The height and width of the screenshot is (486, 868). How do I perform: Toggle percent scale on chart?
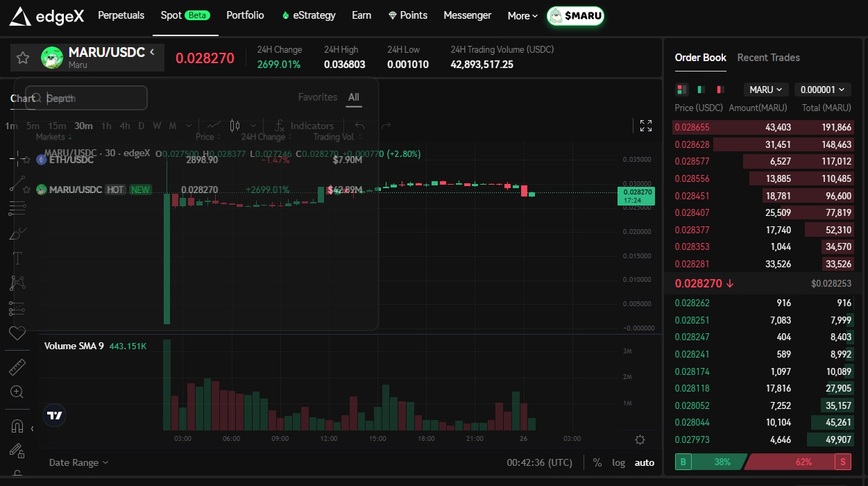pyautogui.click(x=597, y=462)
